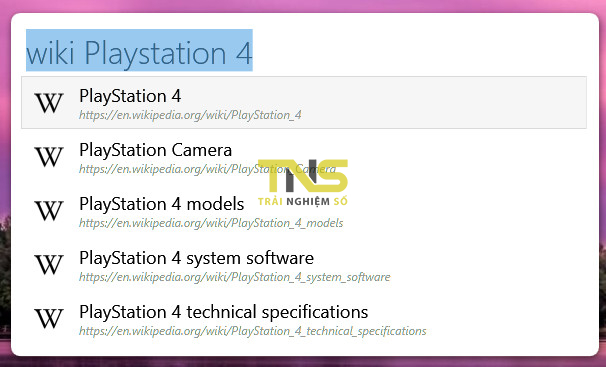Select PlayStation 4 system software result title

point(196,258)
